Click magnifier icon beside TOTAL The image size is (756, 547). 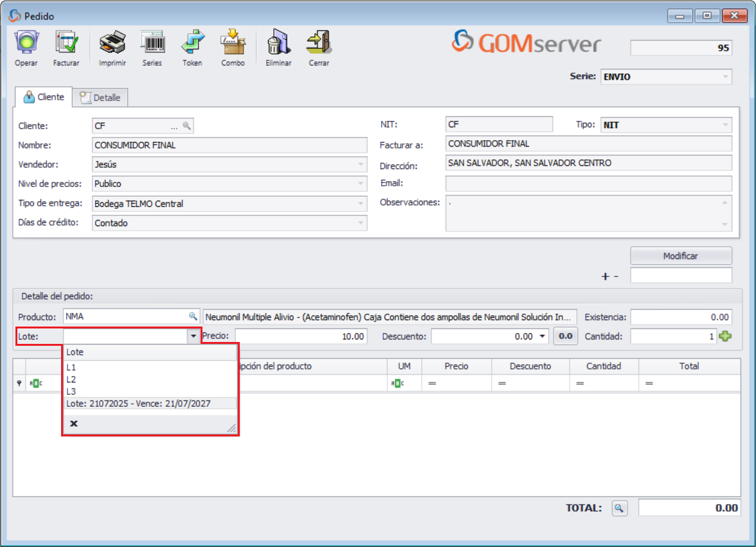[618, 508]
